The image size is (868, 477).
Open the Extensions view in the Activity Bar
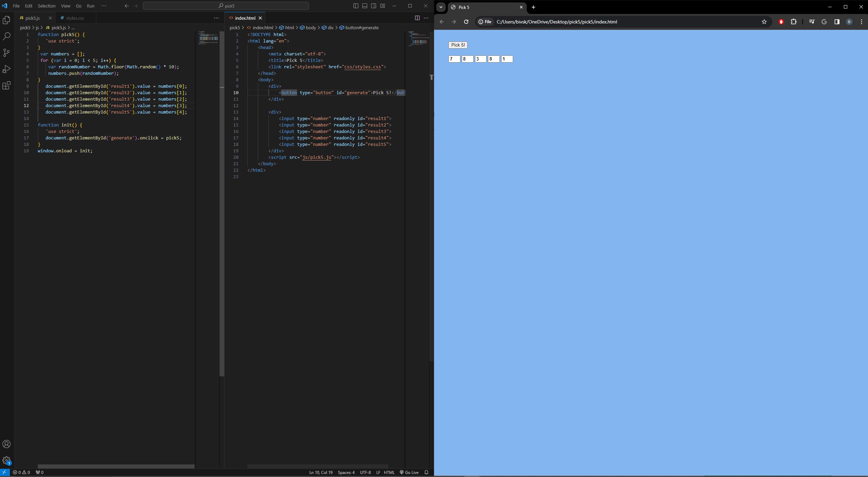pyautogui.click(x=7, y=85)
